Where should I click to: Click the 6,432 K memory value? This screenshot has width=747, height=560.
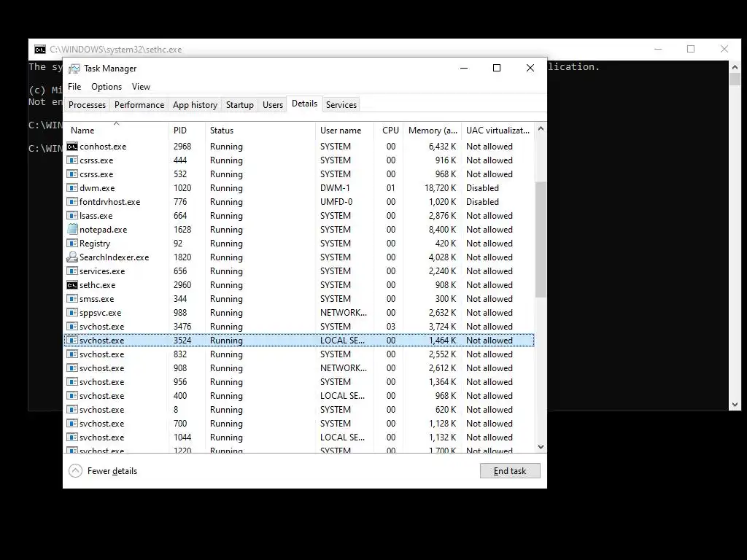(442, 147)
